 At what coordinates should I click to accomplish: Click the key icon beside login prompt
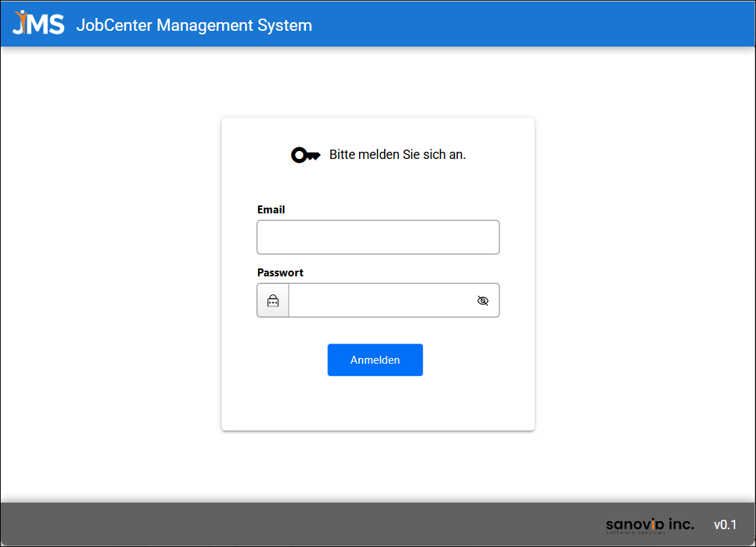point(306,155)
